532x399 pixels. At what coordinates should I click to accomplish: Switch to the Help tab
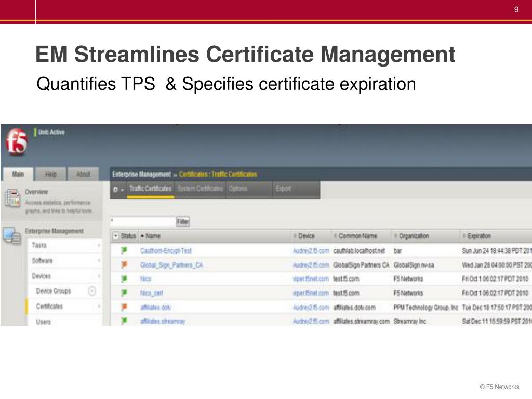coord(51,174)
